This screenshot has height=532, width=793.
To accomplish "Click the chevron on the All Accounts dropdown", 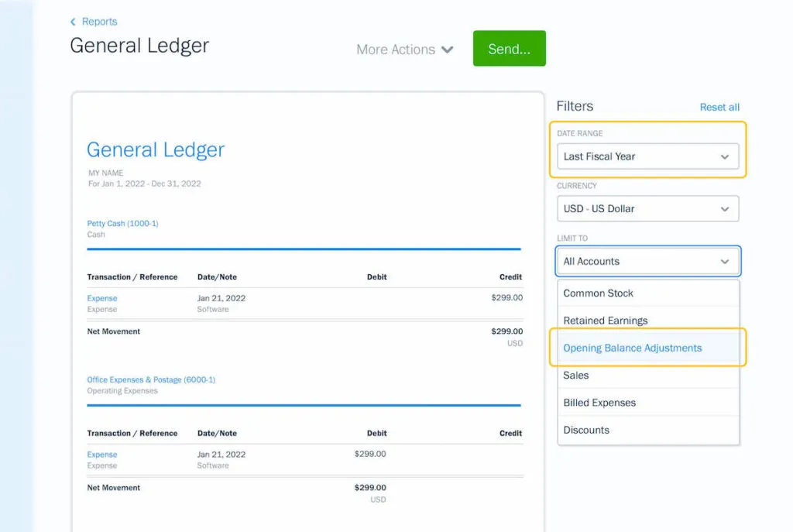I will pos(726,261).
